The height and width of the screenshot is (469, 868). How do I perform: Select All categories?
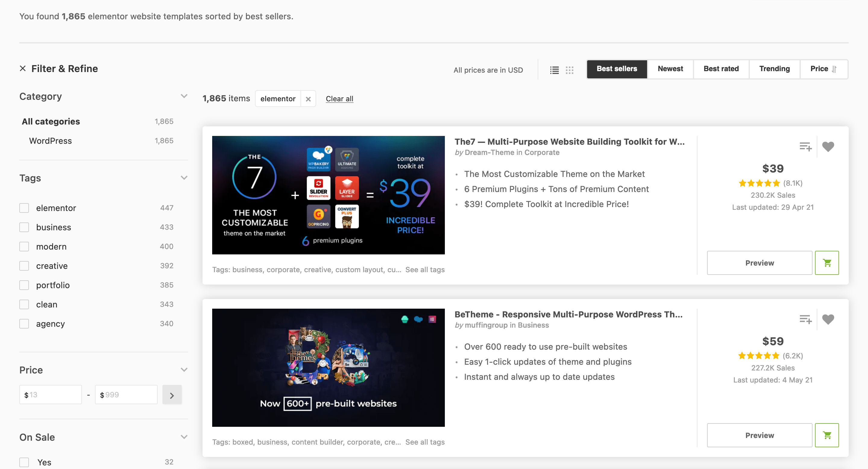coord(51,121)
